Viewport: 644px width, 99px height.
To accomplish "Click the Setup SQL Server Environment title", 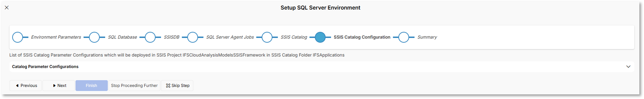I will pyautogui.click(x=320, y=8).
